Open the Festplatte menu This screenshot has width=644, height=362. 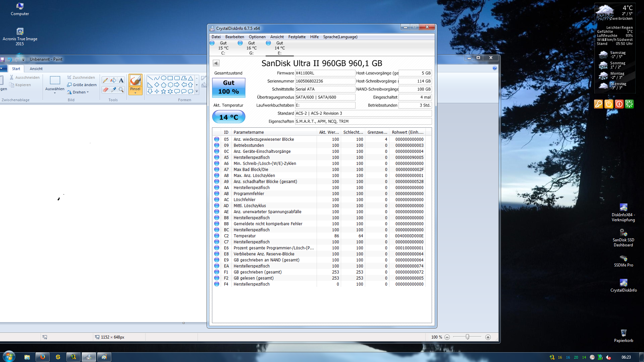(x=297, y=37)
